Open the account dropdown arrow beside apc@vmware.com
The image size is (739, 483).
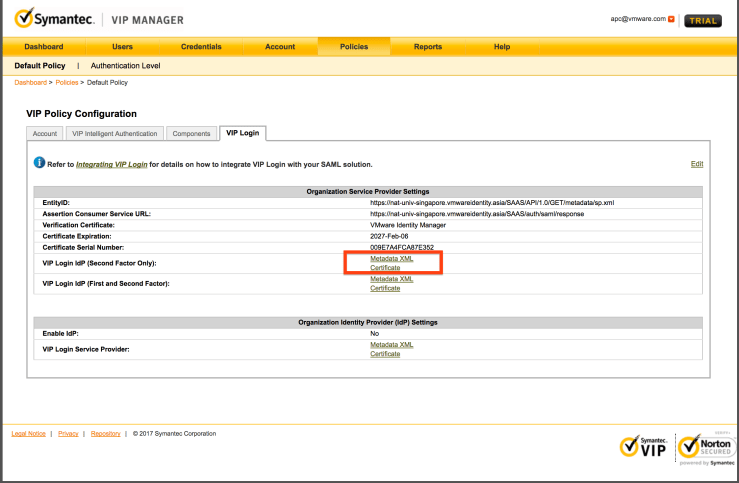(x=671, y=19)
